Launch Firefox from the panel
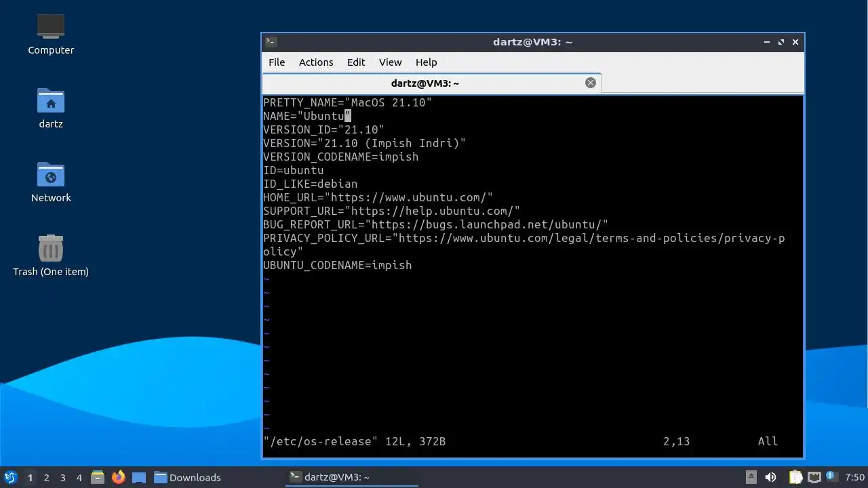The image size is (868, 488). click(119, 477)
